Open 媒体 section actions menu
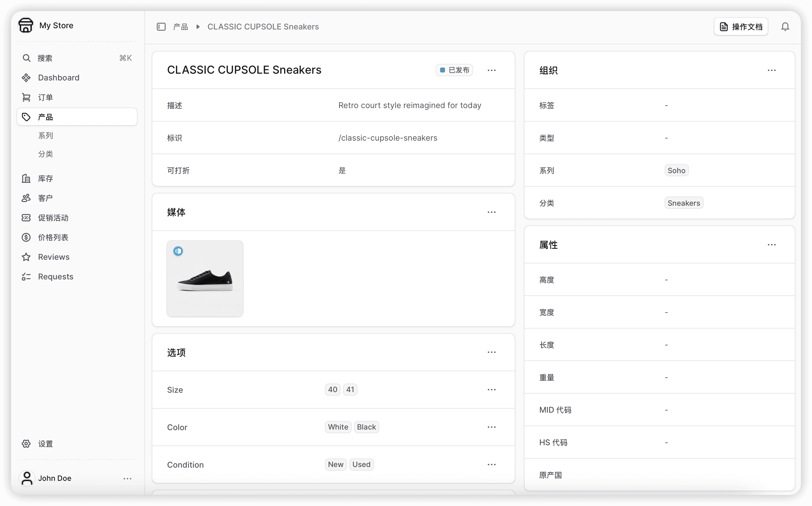Image resolution: width=812 pixels, height=506 pixels. (x=491, y=212)
